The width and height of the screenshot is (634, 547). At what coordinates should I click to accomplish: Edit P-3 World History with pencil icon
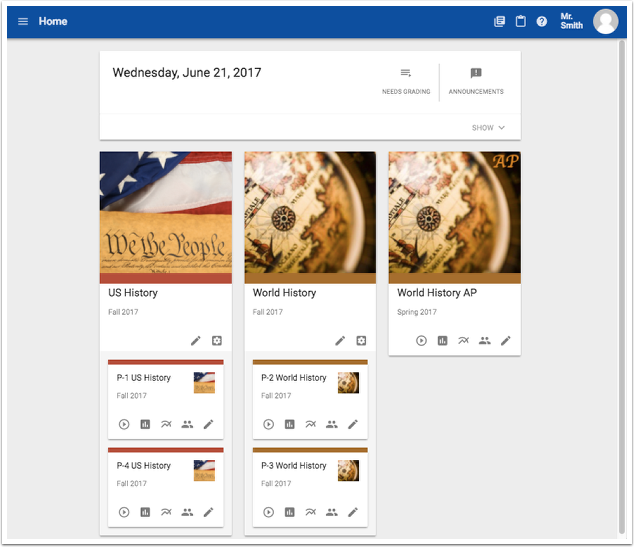[352, 512]
